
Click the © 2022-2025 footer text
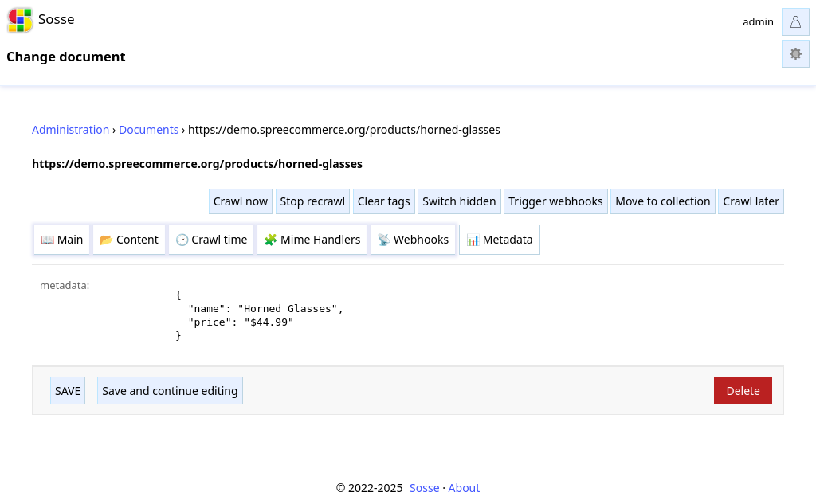point(369,488)
